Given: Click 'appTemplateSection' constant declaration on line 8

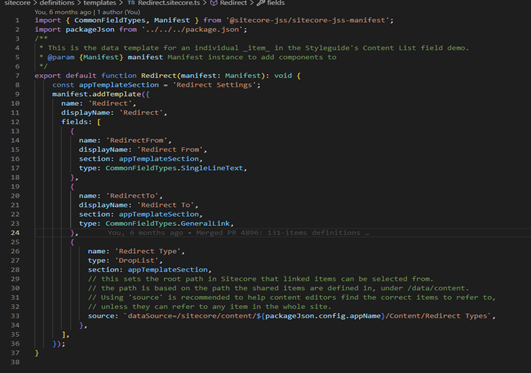Looking at the screenshot, I should pos(119,85).
